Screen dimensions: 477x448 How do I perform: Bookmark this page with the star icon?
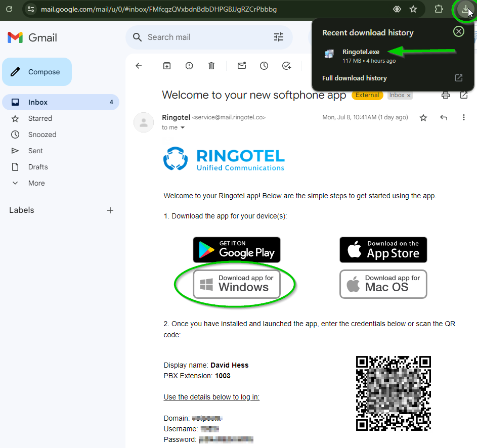[413, 9]
